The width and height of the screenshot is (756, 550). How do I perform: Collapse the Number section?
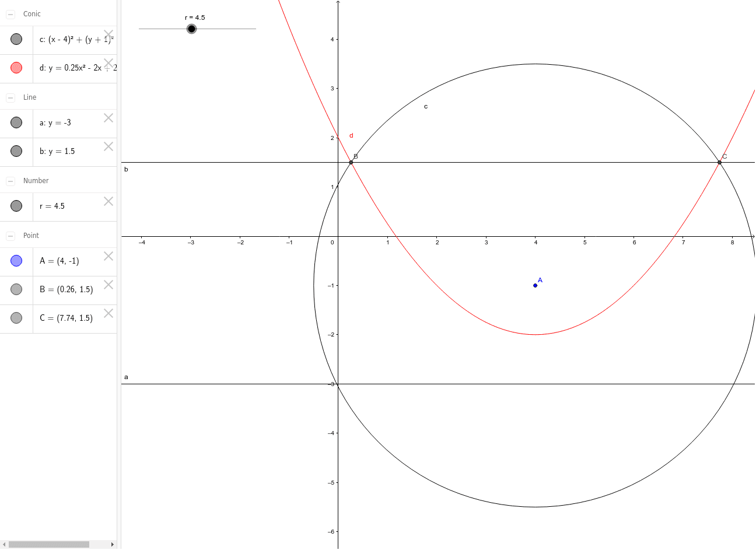9,180
